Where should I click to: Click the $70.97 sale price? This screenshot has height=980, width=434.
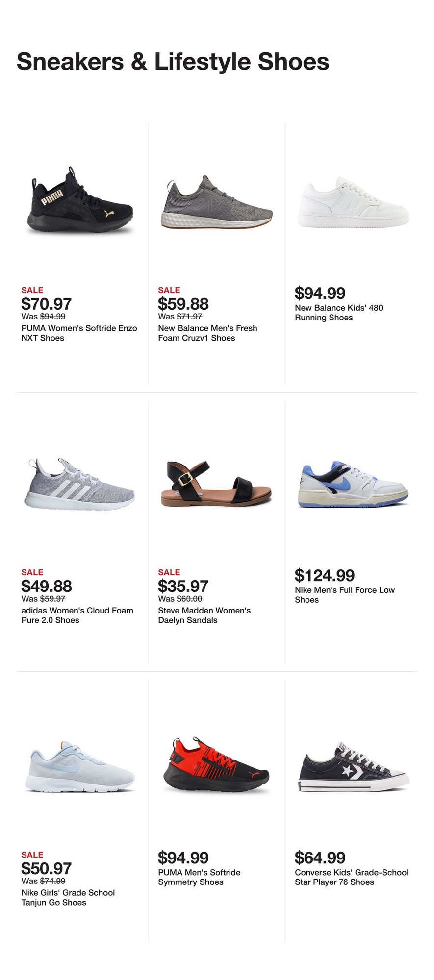click(46, 304)
